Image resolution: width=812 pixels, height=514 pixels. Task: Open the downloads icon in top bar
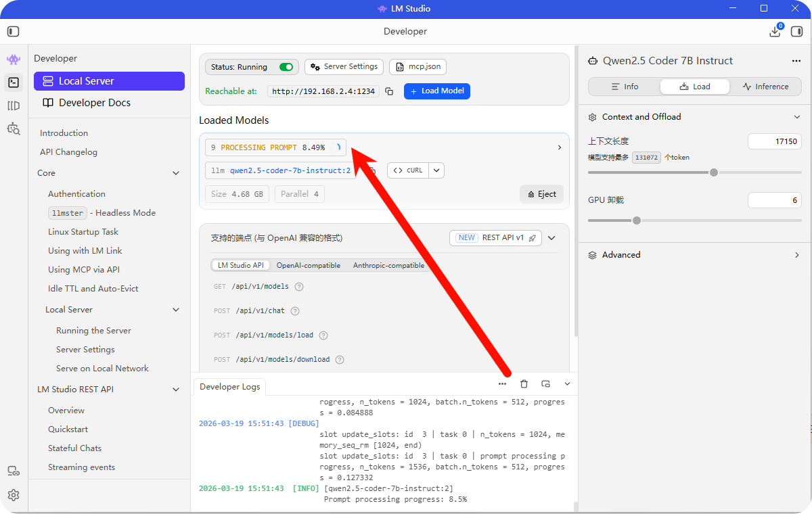[x=775, y=31]
